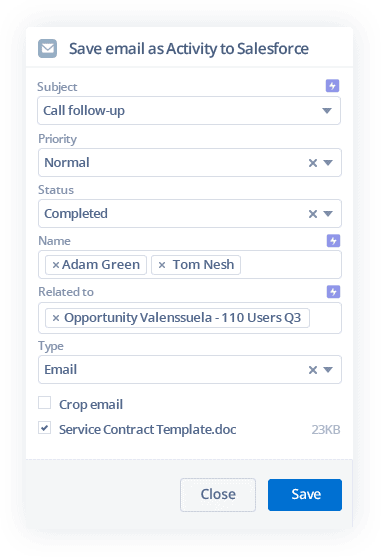Remove Opportunity Valenssuela tag from Related to
This screenshot has width=381, height=557.
click(56, 318)
